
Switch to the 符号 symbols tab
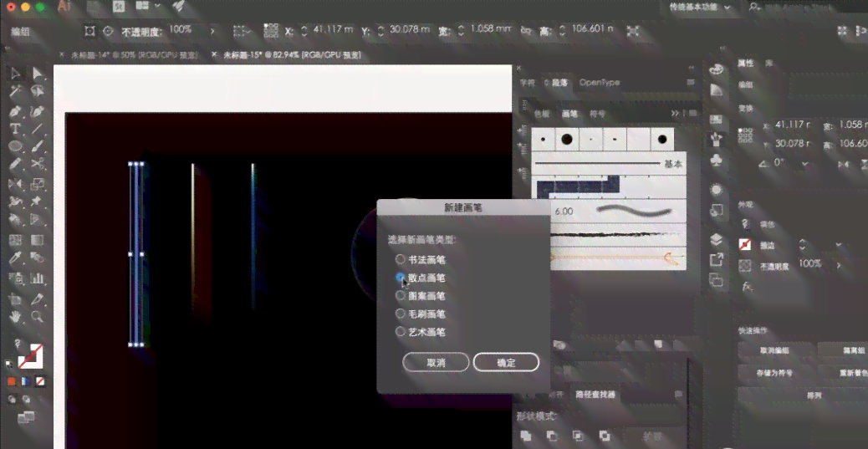[597, 114]
